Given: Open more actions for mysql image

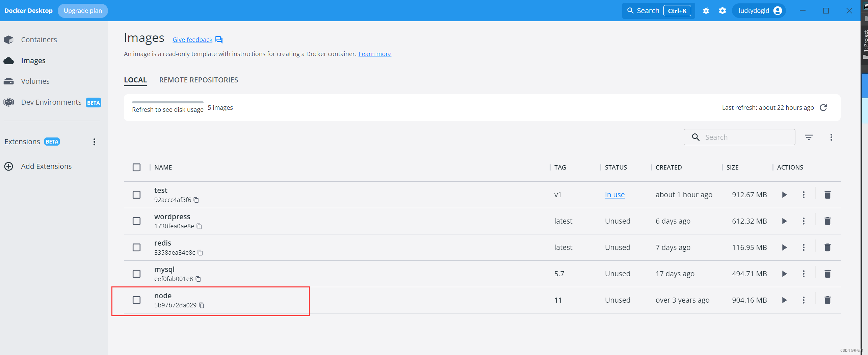Looking at the screenshot, I should coord(804,274).
